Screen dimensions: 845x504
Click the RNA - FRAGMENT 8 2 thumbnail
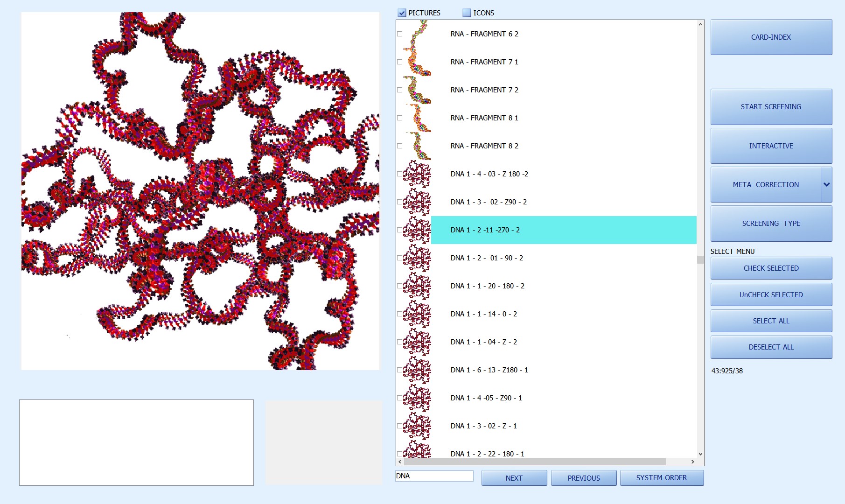click(417, 146)
